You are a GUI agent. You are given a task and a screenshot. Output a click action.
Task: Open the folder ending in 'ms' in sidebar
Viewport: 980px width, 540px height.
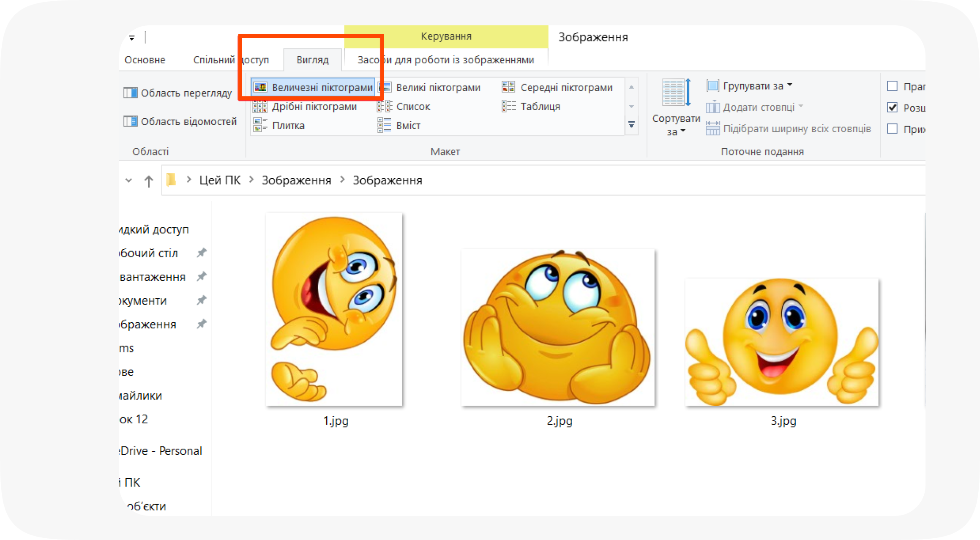click(126, 348)
